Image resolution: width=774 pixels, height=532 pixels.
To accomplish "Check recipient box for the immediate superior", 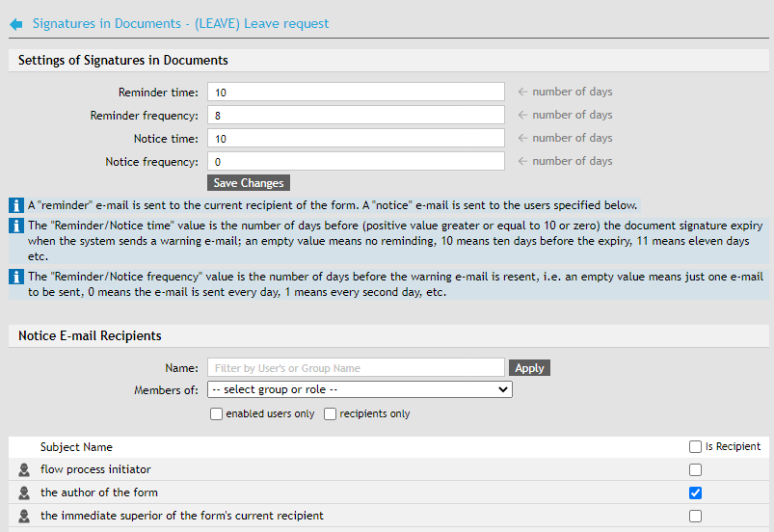I will tap(696, 517).
